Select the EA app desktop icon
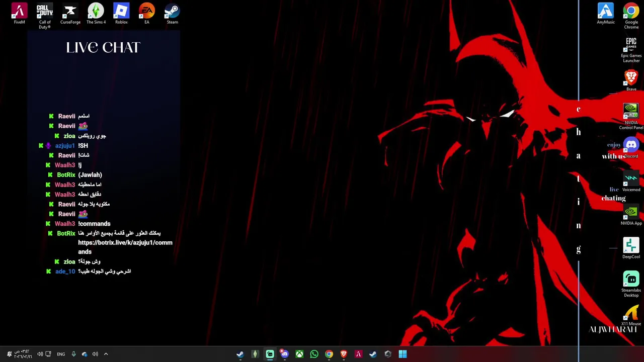 pos(147,14)
